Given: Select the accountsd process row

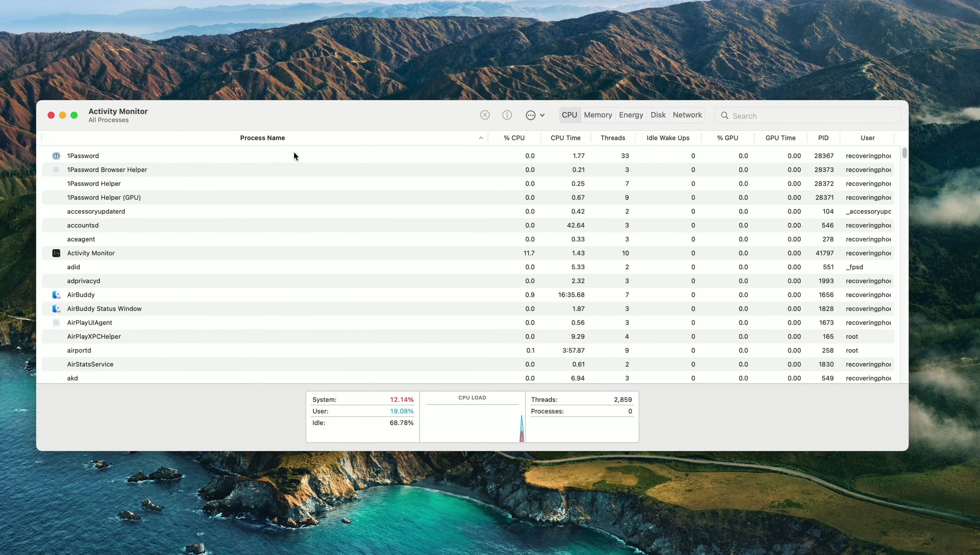Looking at the screenshot, I should pos(468,225).
